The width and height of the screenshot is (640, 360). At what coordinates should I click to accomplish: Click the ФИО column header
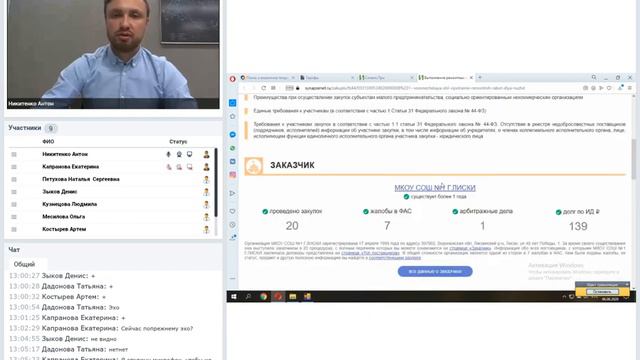click(x=48, y=142)
